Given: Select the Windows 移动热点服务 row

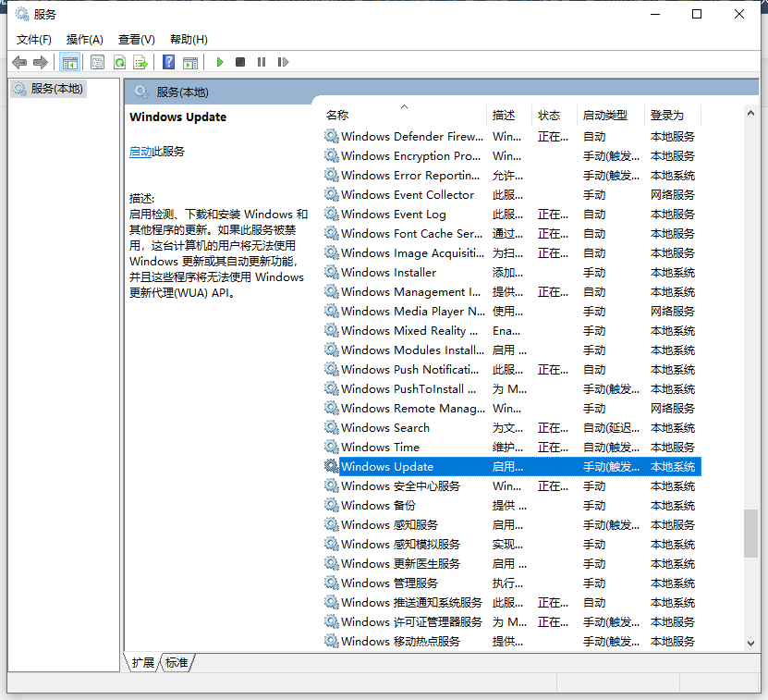Looking at the screenshot, I should (x=512, y=641).
